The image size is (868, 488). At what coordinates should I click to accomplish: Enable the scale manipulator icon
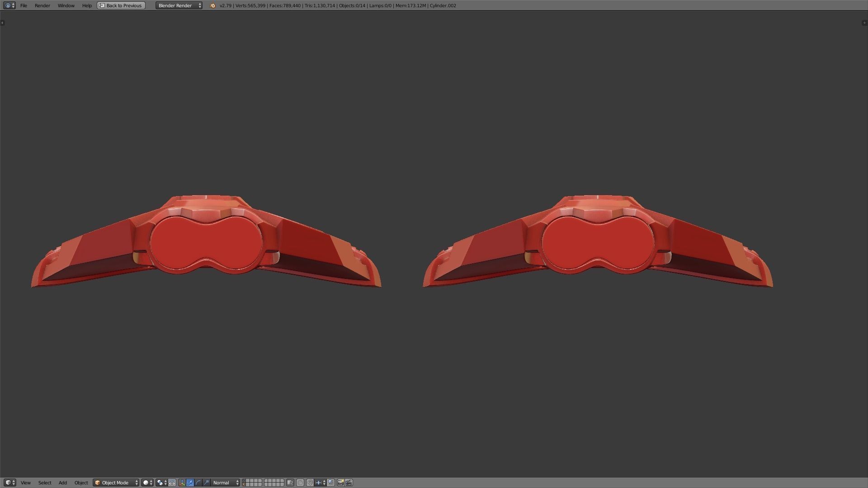click(x=207, y=483)
